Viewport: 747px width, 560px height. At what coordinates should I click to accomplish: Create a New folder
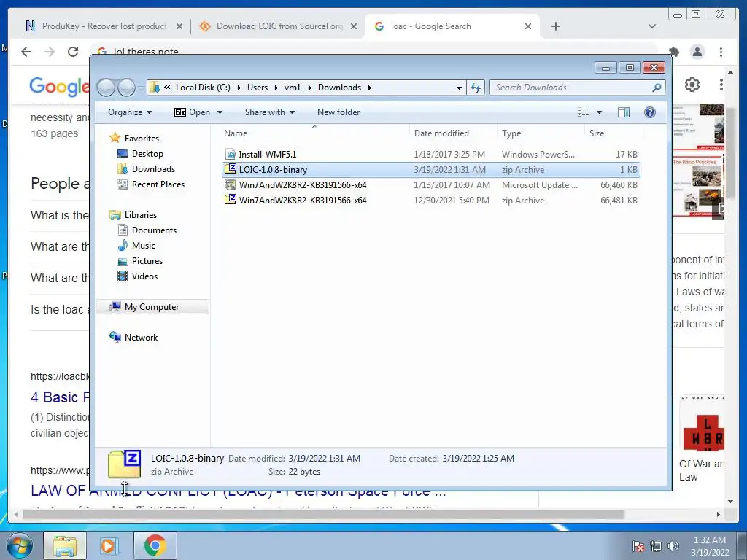click(338, 112)
